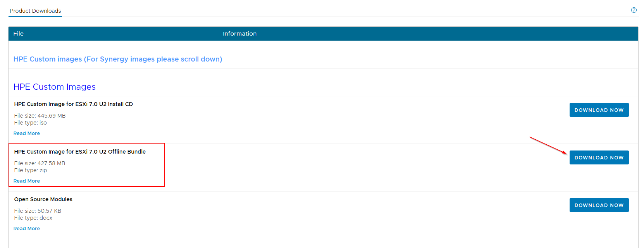This screenshot has height=248, width=644.
Task: Select the ESXi 7.0 U2 Install CD title
Action: point(74,104)
